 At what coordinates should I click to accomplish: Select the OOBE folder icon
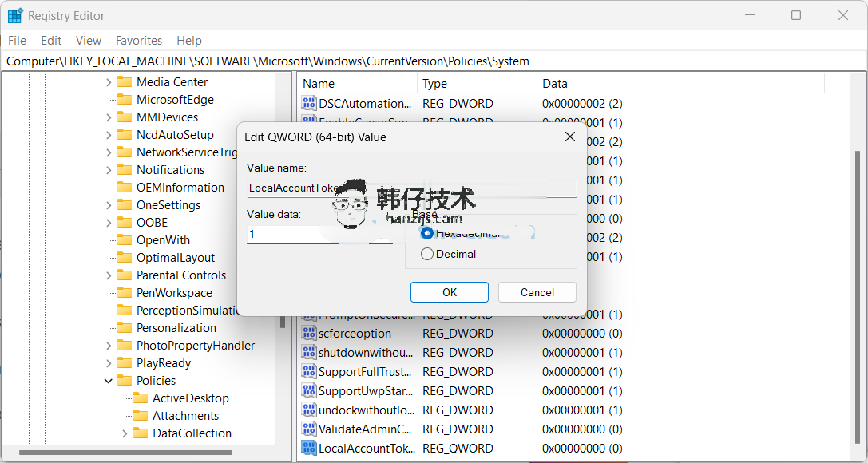pos(125,223)
